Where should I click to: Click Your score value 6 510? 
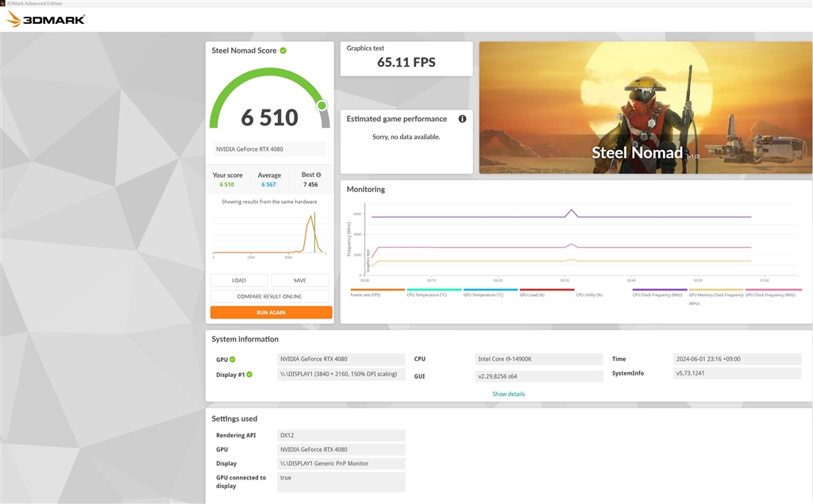[226, 185]
